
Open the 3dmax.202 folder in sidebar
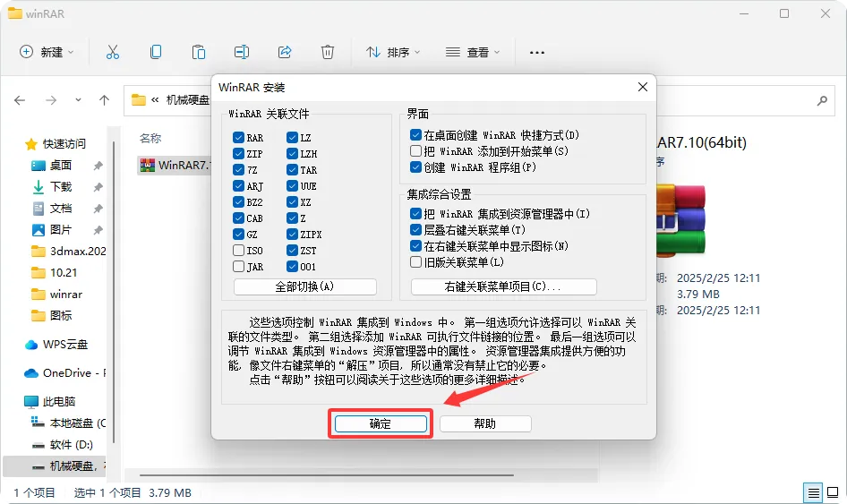(x=69, y=252)
